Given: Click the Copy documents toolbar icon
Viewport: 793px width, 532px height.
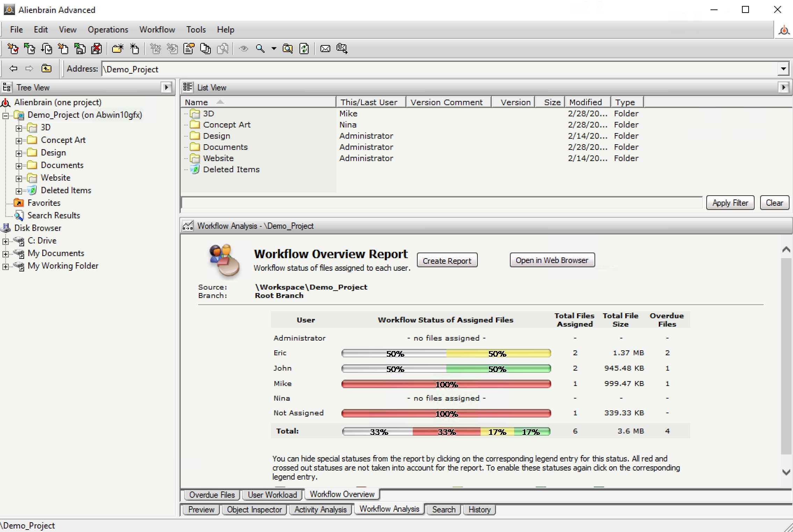Looking at the screenshot, I should pos(206,49).
